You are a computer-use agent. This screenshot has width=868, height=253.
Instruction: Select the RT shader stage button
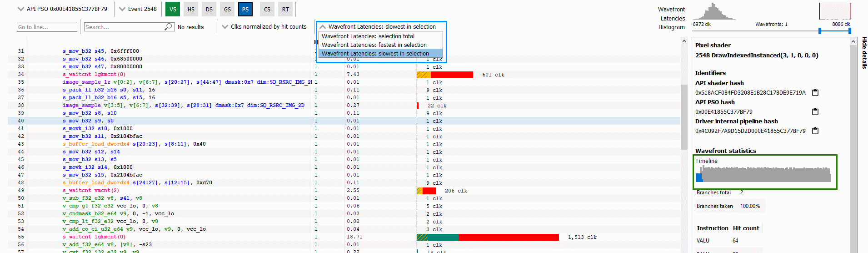coord(285,9)
